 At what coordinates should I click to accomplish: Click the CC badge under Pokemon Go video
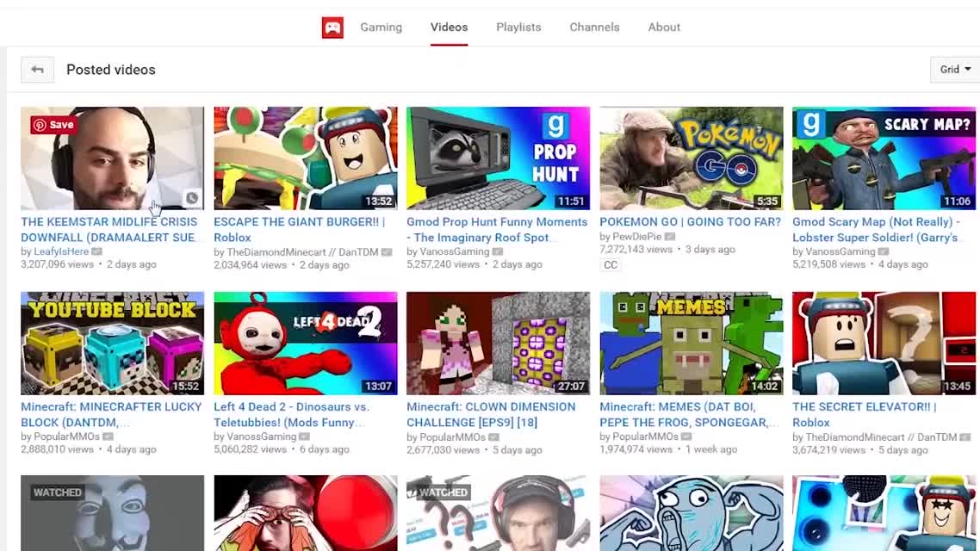611,265
